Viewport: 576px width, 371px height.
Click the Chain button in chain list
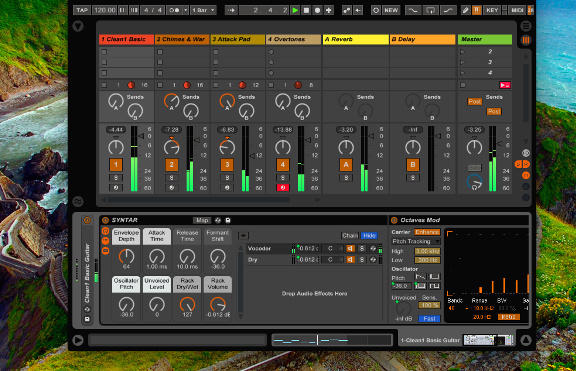point(350,235)
